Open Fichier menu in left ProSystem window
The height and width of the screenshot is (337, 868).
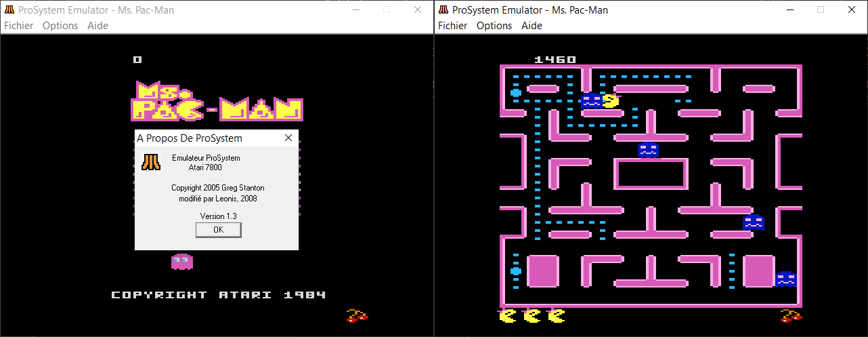[19, 26]
